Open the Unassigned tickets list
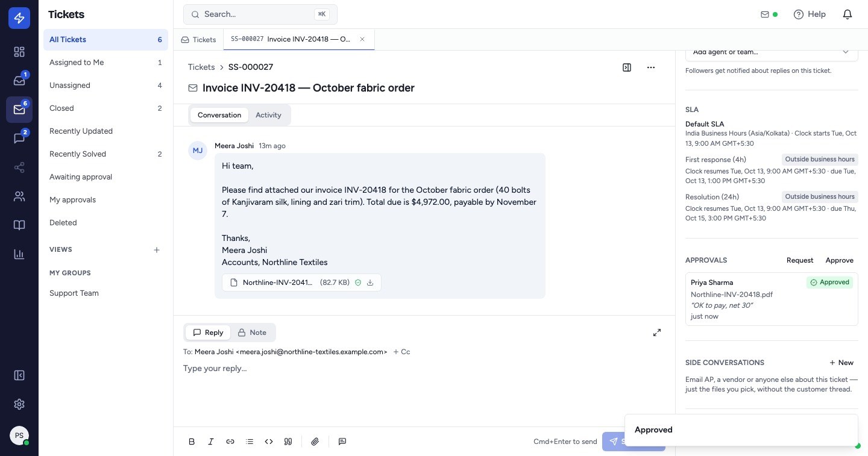 coord(105,86)
